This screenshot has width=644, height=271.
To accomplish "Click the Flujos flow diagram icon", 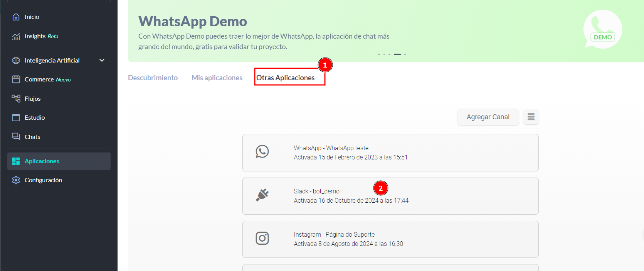I will pos(16,98).
